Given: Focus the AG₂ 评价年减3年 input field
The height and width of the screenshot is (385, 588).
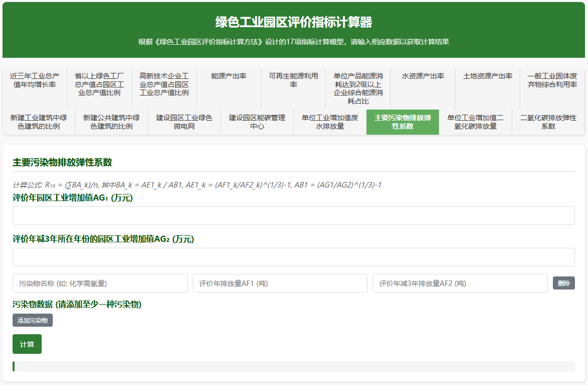Looking at the screenshot, I should [293, 257].
